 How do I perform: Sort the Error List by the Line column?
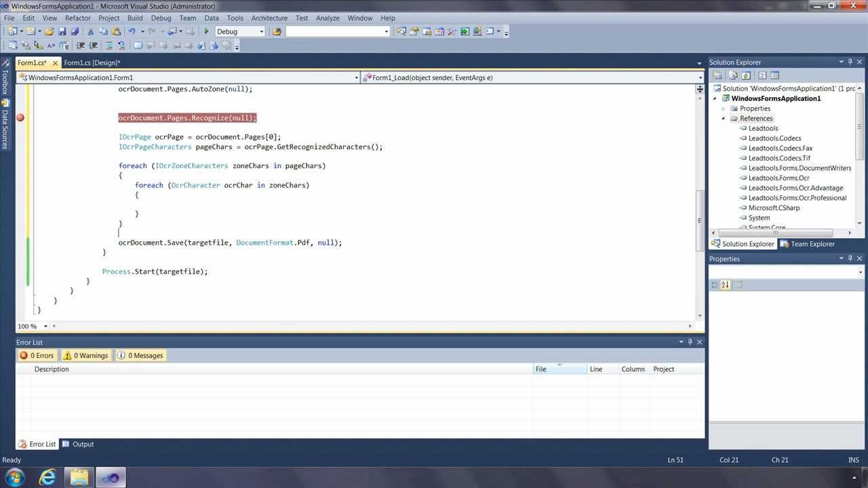coord(602,369)
